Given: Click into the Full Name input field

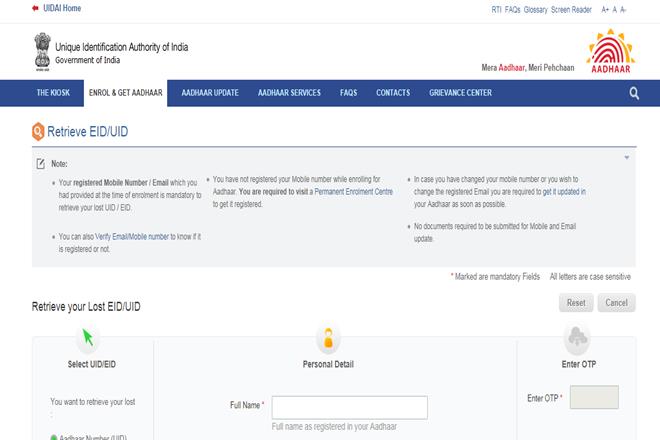Looking at the screenshot, I should click(x=349, y=406).
